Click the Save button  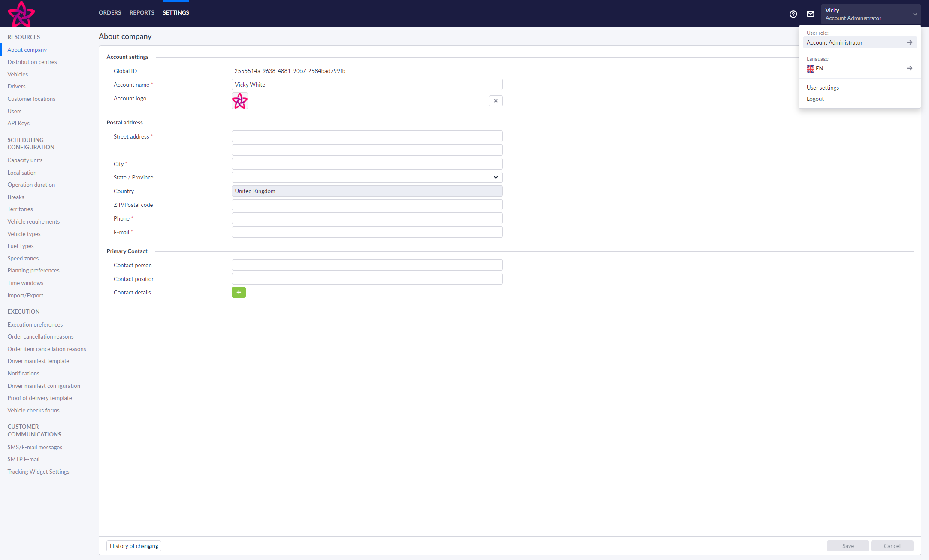[x=848, y=546]
